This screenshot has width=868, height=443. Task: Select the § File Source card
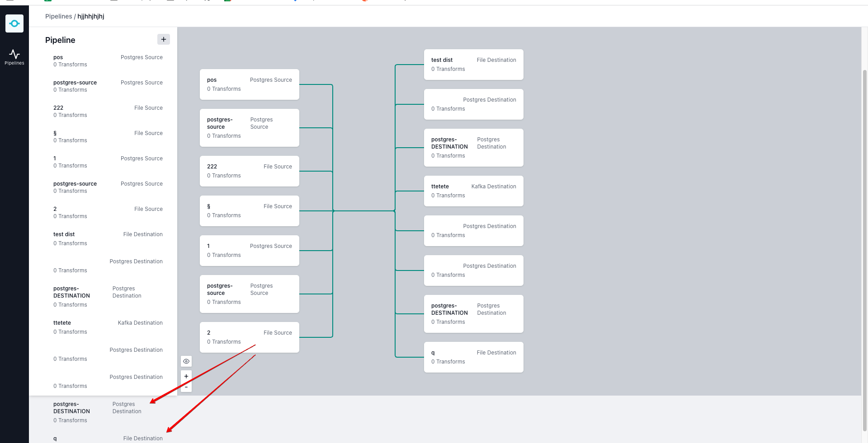click(x=249, y=211)
